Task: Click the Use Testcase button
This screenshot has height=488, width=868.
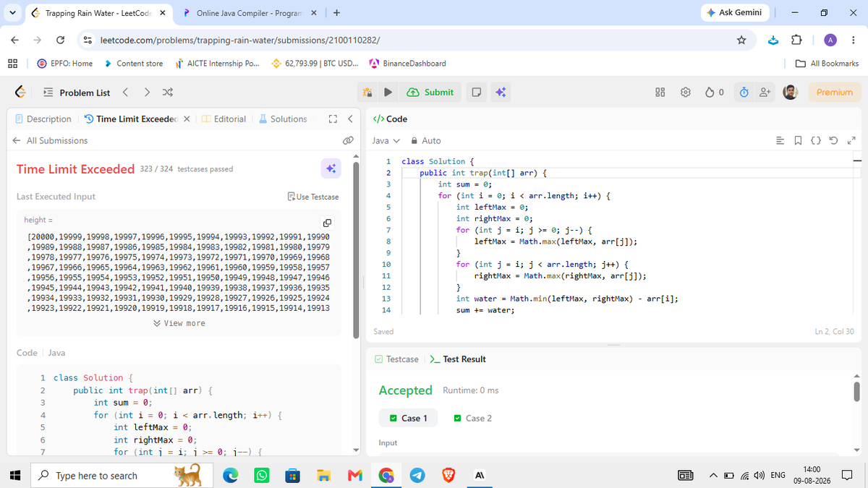Action: click(313, 197)
